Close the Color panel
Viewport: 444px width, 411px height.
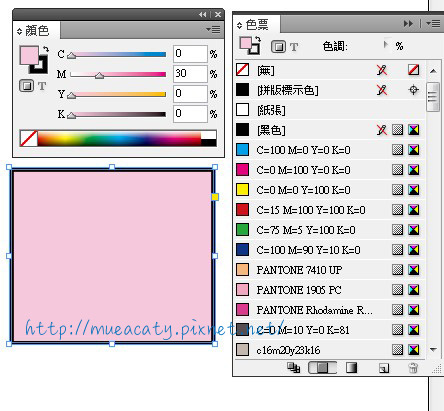(218, 14)
